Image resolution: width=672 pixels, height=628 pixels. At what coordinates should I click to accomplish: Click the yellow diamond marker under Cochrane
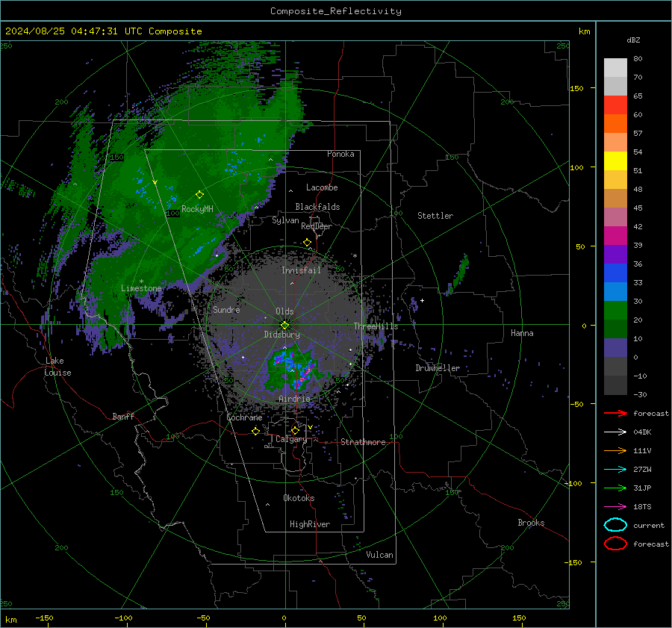256,431
